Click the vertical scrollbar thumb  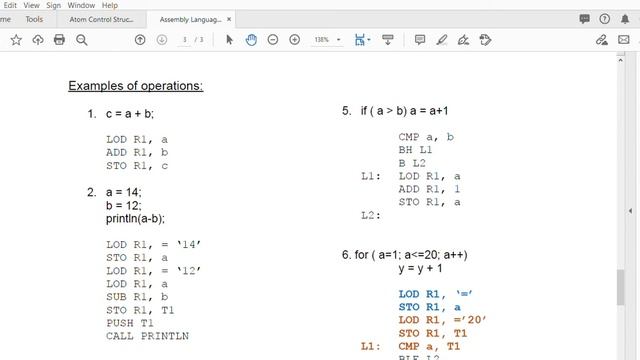coord(620,287)
